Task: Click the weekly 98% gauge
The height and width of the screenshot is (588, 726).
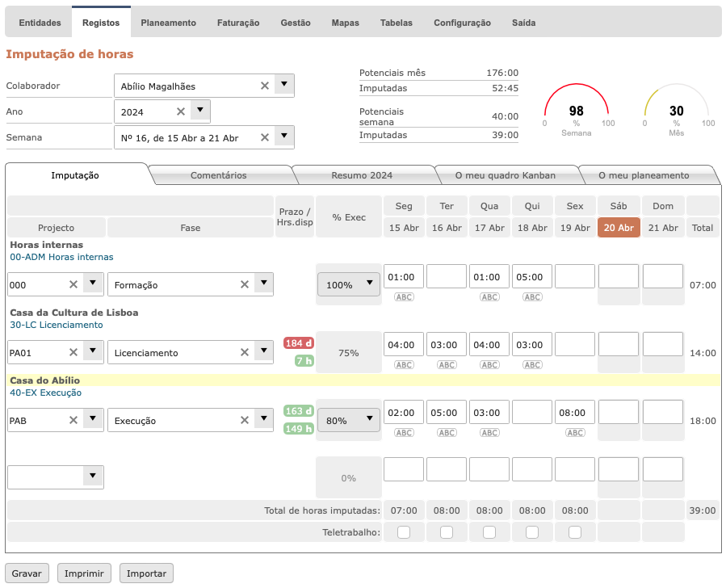Action: coord(576,111)
